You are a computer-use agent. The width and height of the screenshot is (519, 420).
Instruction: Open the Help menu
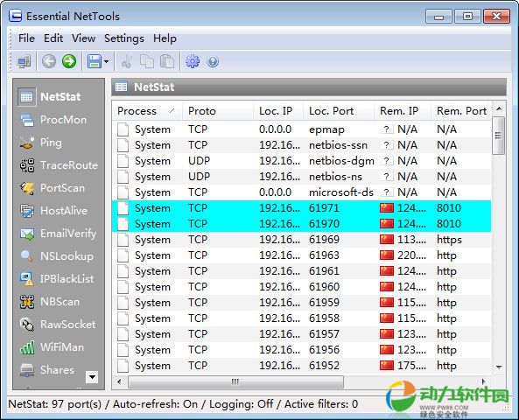[x=165, y=38]
